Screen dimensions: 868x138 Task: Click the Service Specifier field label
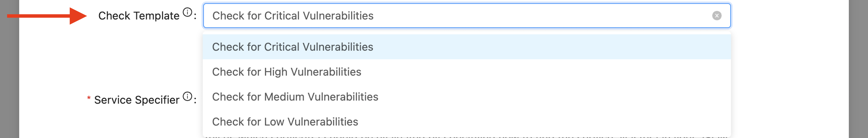point(136,100)
